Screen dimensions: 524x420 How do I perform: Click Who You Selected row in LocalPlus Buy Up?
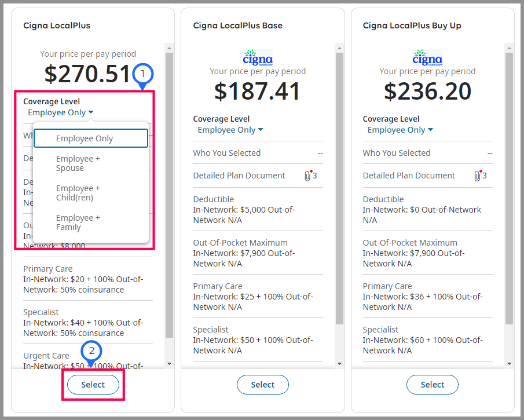click(427, 153)
